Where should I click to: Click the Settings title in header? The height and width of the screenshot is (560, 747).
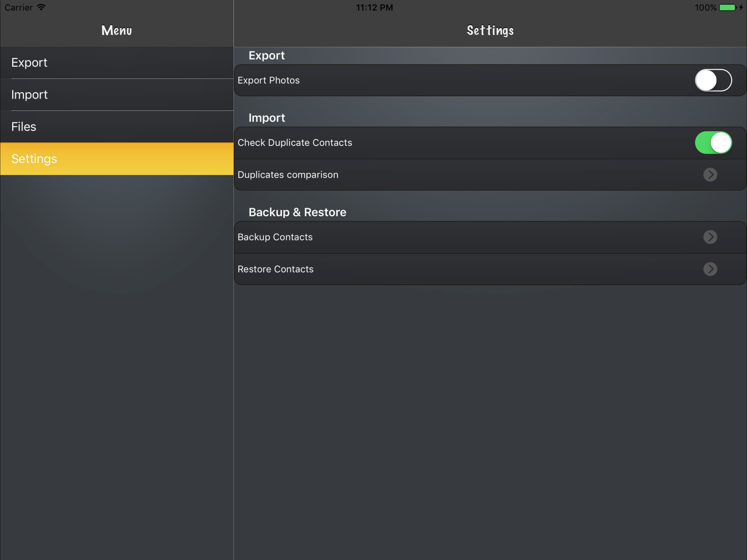tap(490, 30)
